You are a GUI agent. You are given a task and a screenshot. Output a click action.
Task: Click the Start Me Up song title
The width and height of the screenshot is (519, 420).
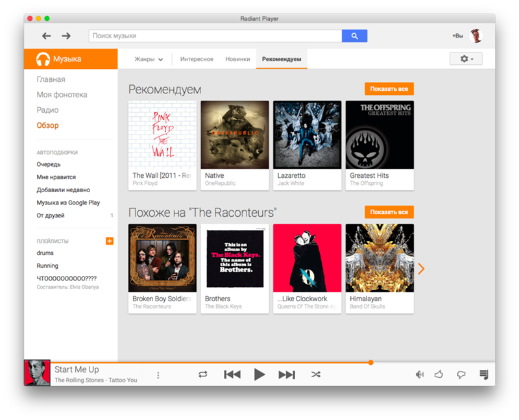77,369
